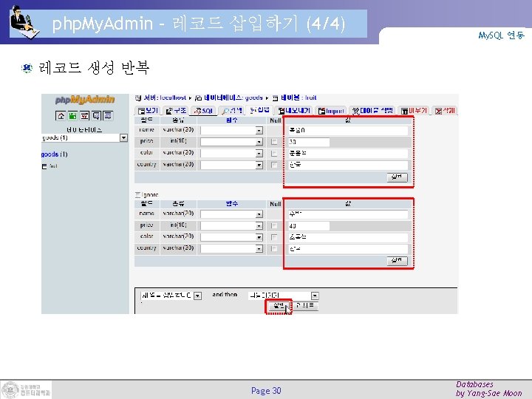The height and width of the screenshot is (399, 532).
Task: Toggle Null checkbox for price in first record
Action: click(x=274, y=142)
